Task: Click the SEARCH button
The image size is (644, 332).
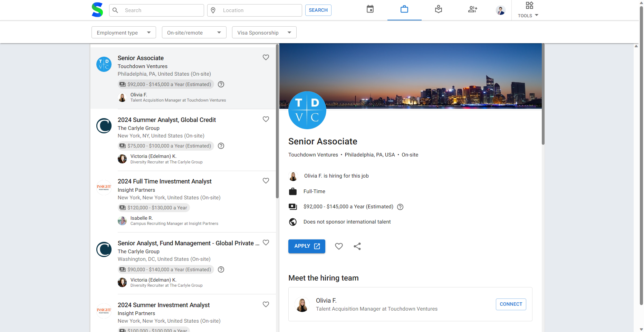Action: point(318,10)
